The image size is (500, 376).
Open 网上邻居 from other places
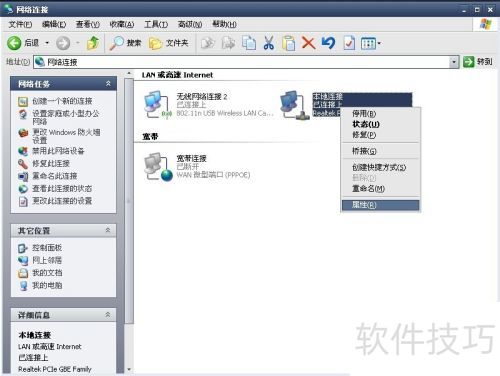(x=47, y=260)
